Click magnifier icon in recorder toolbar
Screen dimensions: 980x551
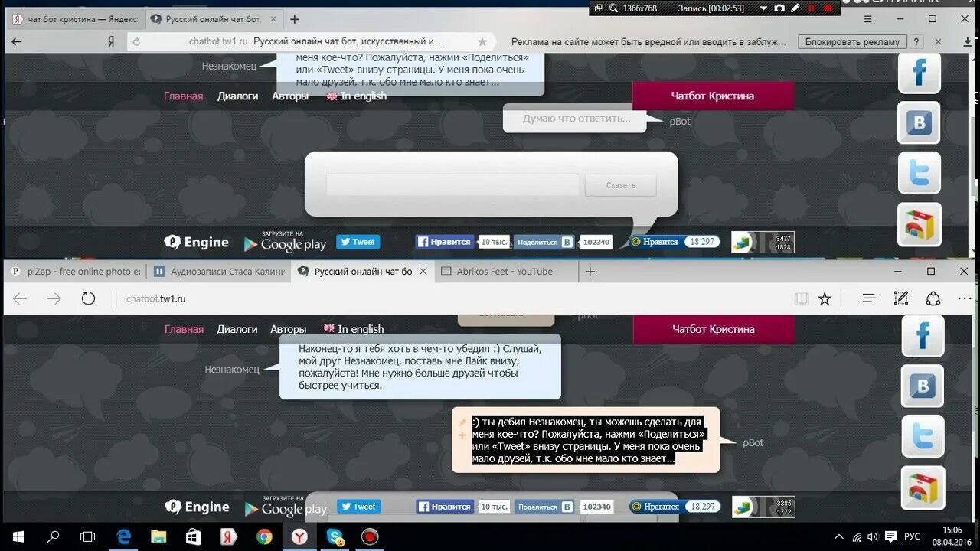point(613,8)
